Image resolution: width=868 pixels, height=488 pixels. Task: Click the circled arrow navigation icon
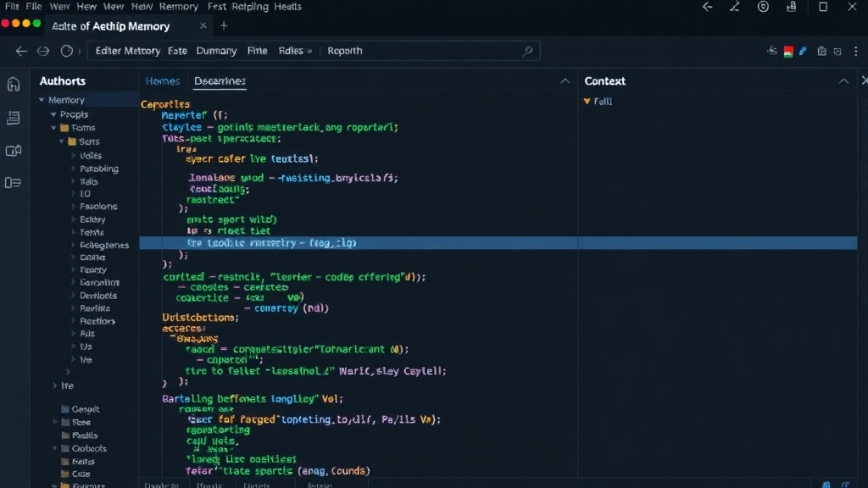click(43, 51)
